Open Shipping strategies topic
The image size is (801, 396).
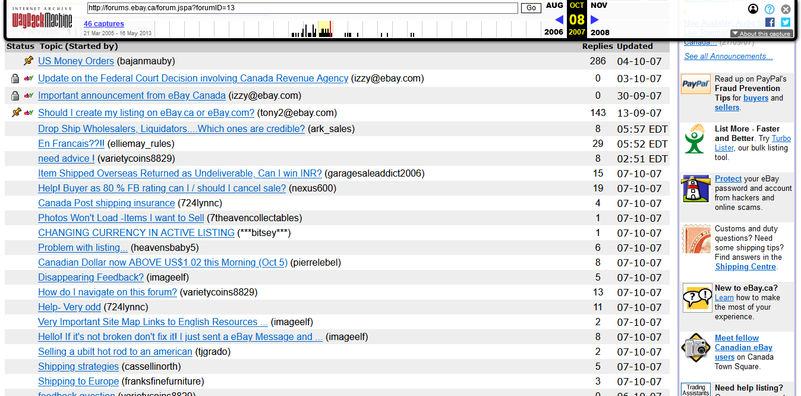pyautogui.click(x=78, y=366)
